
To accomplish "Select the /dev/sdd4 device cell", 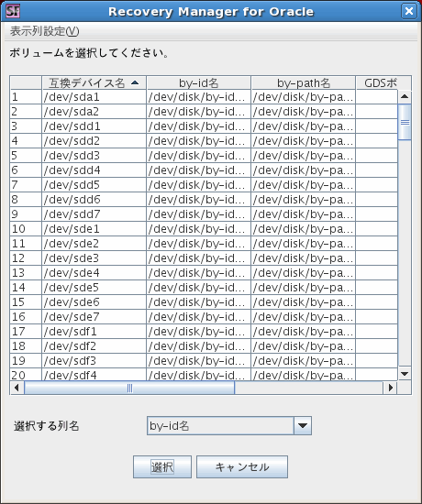I will tap(94, 170).
